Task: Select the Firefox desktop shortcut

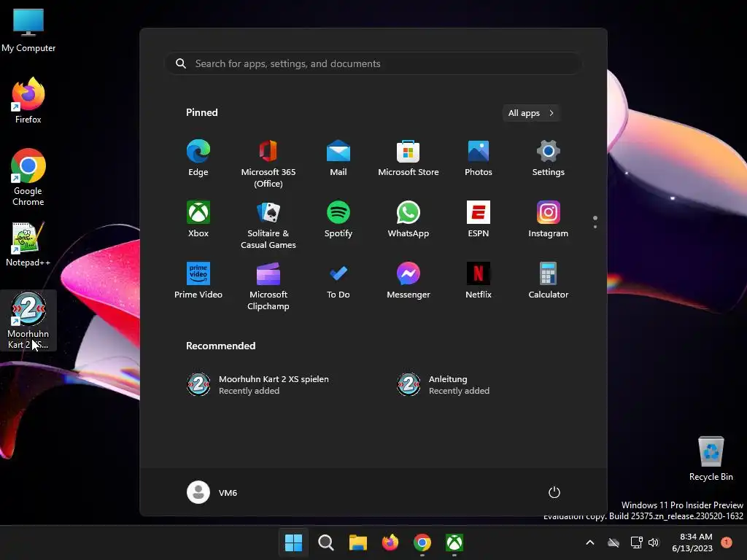Action: (28, 101)
